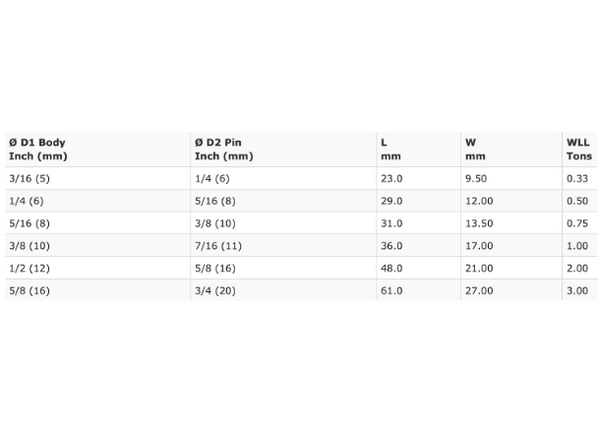The height and width of the screenshot is (434, 600).
Task: Click the 48.0 length value
Action: pos(391,268)
